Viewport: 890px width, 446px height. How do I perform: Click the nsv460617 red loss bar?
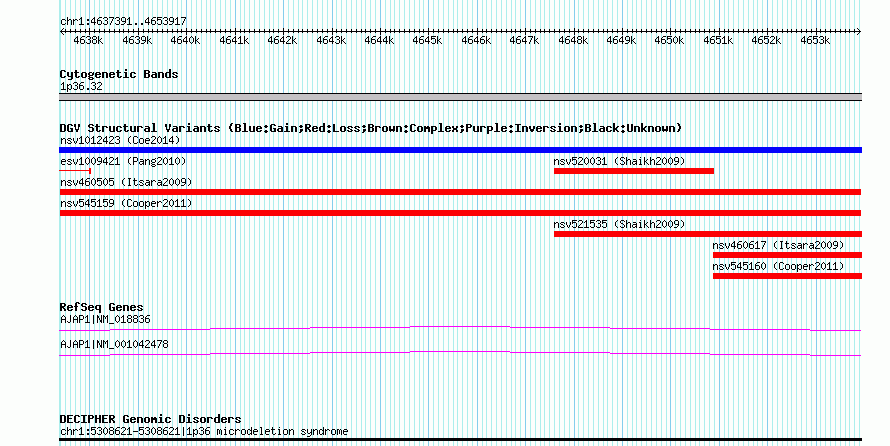point(787,255)
